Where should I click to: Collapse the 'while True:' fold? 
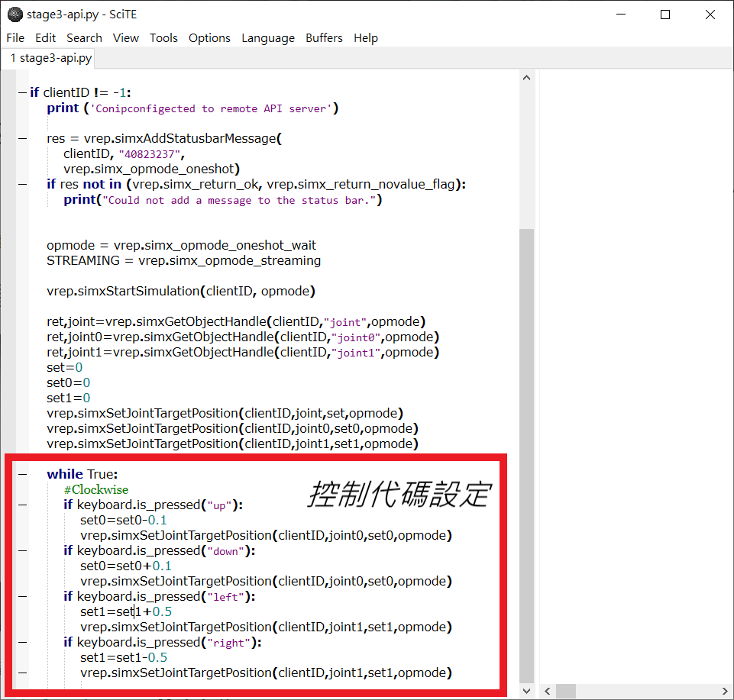click(x=22, y=475)
